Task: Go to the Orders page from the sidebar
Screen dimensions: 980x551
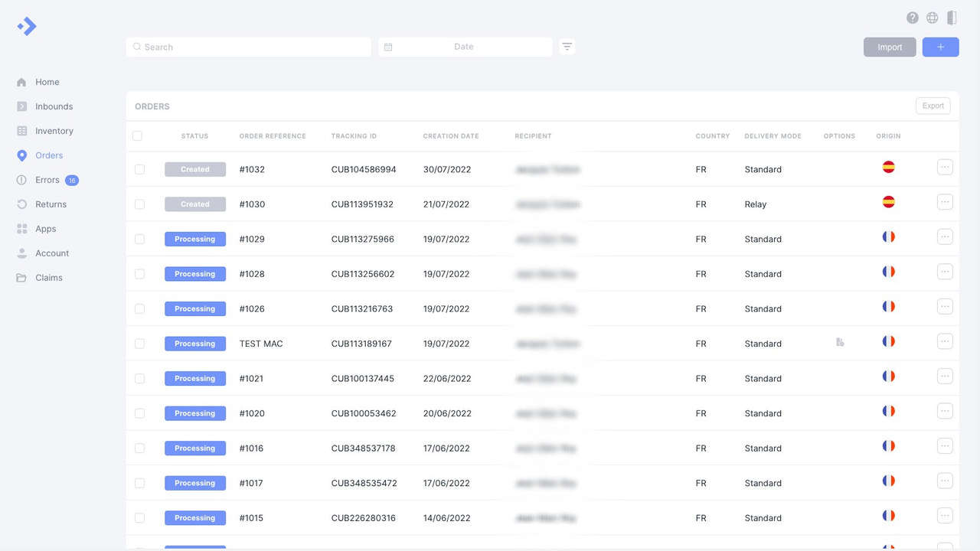Action: (x=48, y=155)
